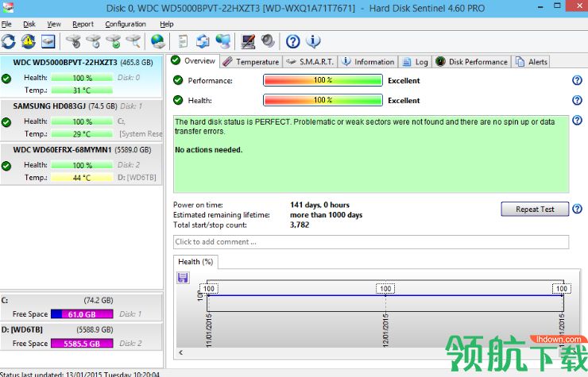588x377 pixels.
Task: Click the info bubble About icon
Action: pos(313,41)
